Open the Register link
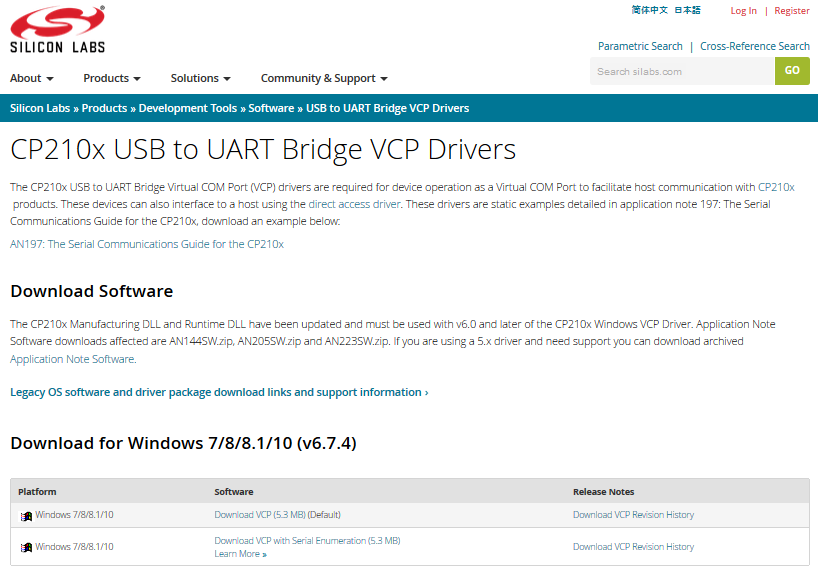 point(791,10)
